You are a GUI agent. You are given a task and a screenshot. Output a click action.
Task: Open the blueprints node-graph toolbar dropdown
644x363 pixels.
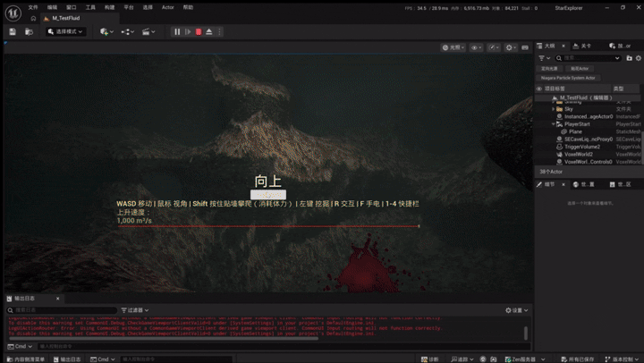[x=128, y=31]
